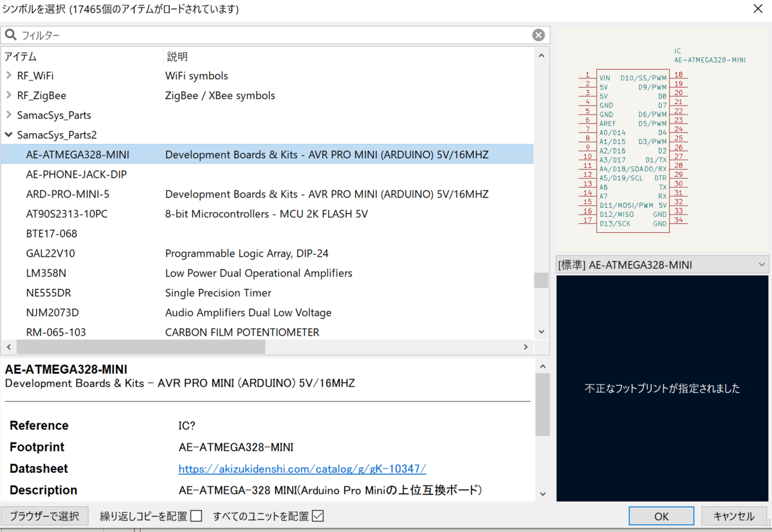
Task: Expand the RF_ZigBee library
Action: coord(8,96)
